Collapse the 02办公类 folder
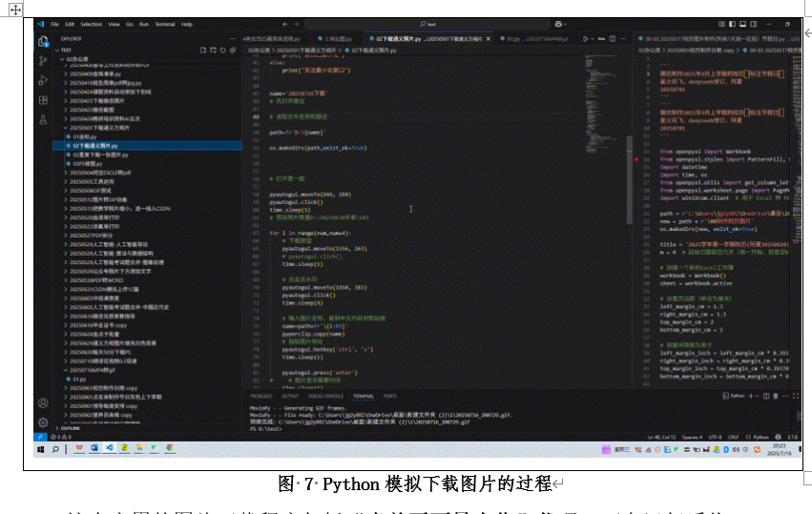The width and height of the screenshot is (812, 514). 76,59
